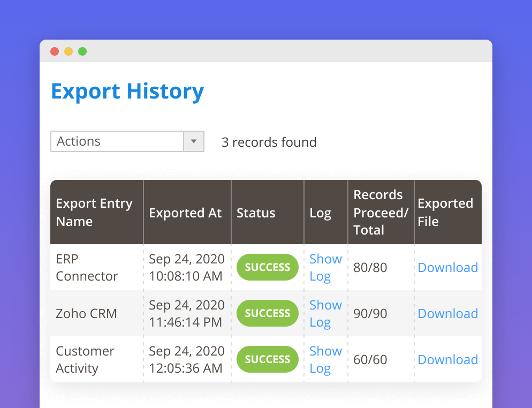Select the SUCCESS status on Zoho CRM row
Viewport: 532px width, 408px height.
pyautogui.click(x=267, y=313)
